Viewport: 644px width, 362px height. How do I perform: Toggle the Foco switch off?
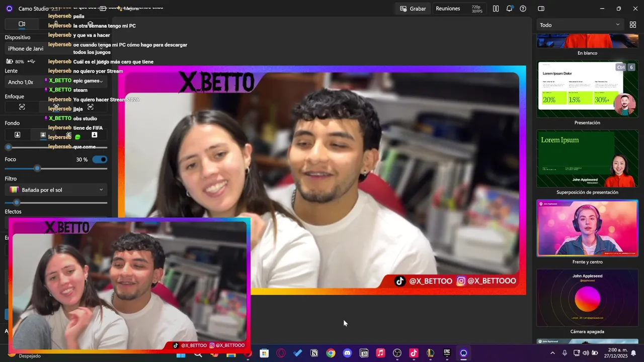(x=100, y=159)
